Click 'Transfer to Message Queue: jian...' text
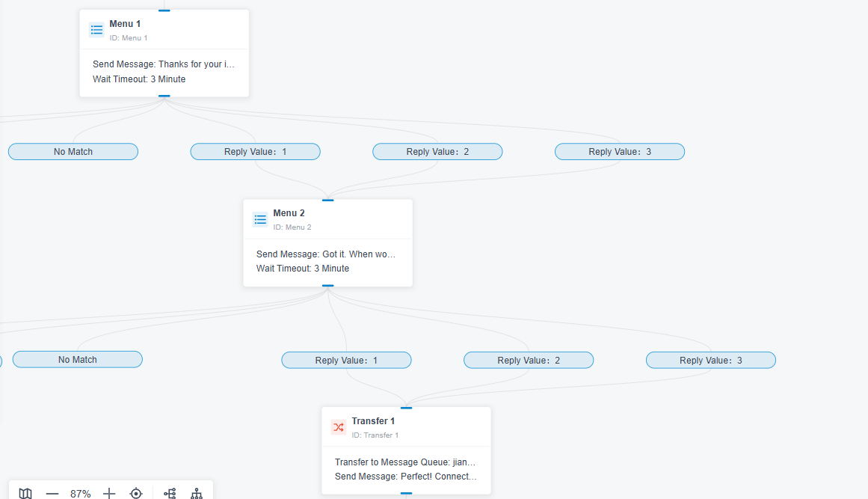 [404, 462]
